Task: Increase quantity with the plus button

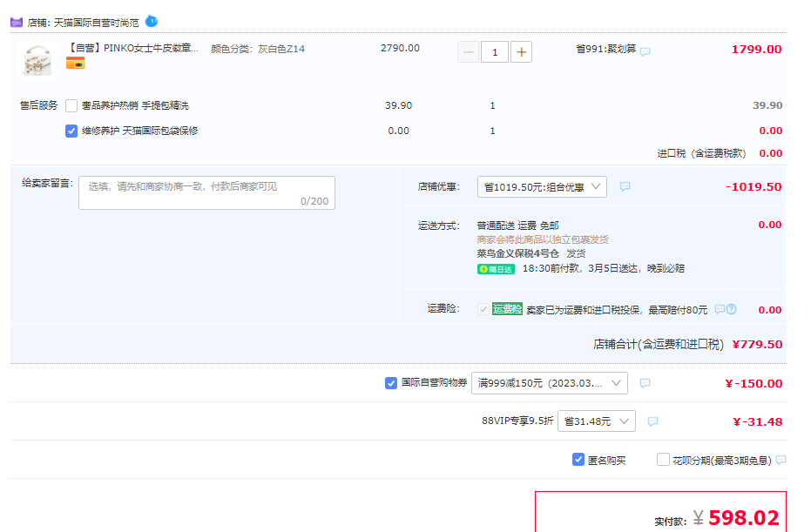Action: pyautogui.click(x=521, y=52)
